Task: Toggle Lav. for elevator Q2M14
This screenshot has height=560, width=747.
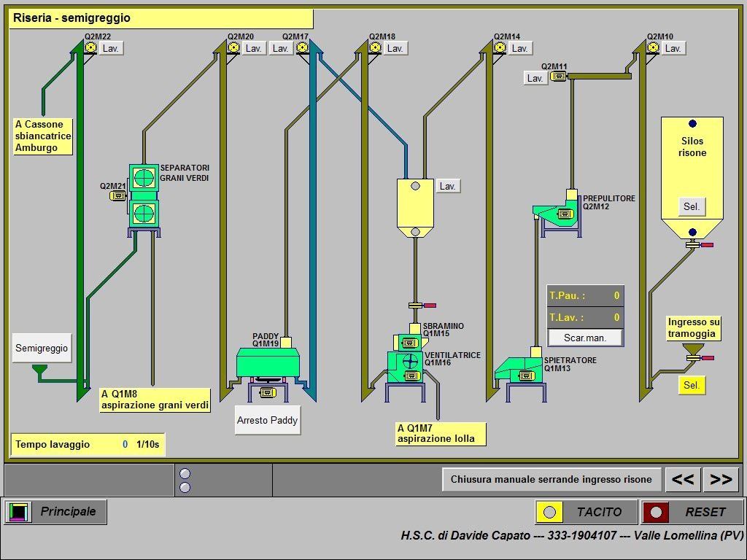Action: click(519, 48)
